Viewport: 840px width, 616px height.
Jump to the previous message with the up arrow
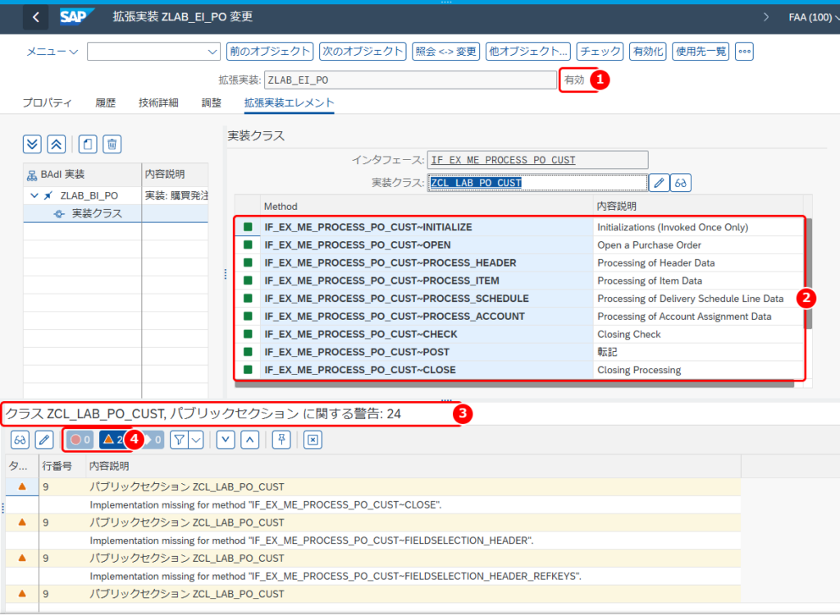coord(249,440)
